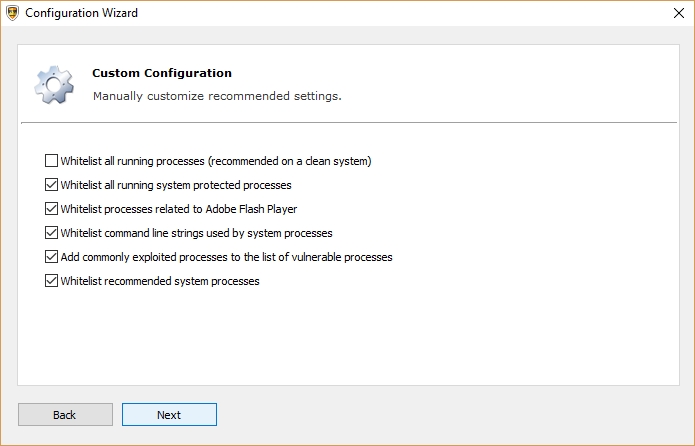
Task: Uncheck the Adobe Flash Player processes checkbox
Action: (52, 209)
